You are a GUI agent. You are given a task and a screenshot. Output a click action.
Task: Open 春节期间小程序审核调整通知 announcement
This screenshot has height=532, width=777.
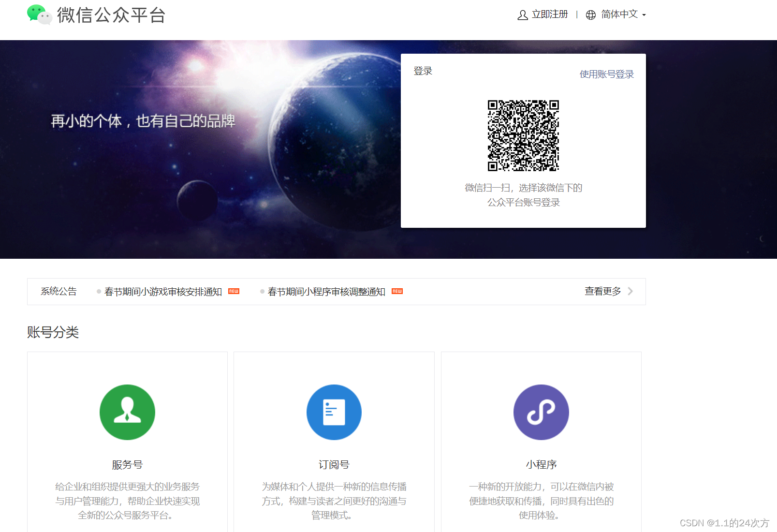pyautogui.click(x=326, y=292)
